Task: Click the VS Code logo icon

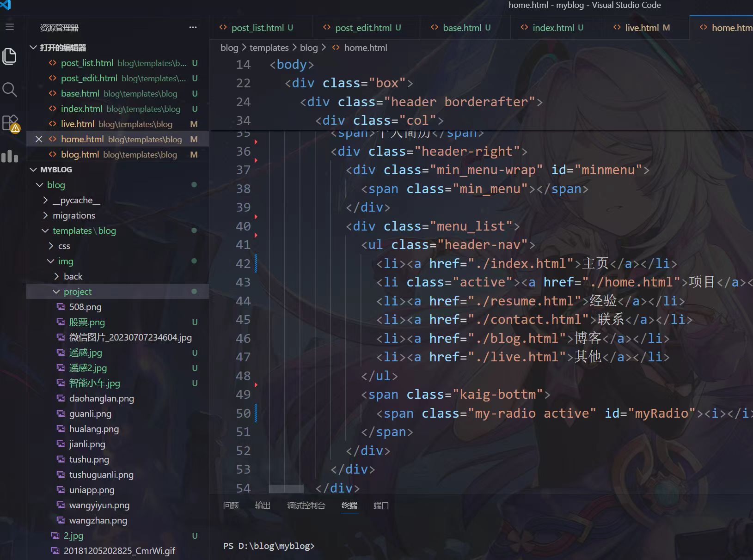Action: tap(6, 6)
